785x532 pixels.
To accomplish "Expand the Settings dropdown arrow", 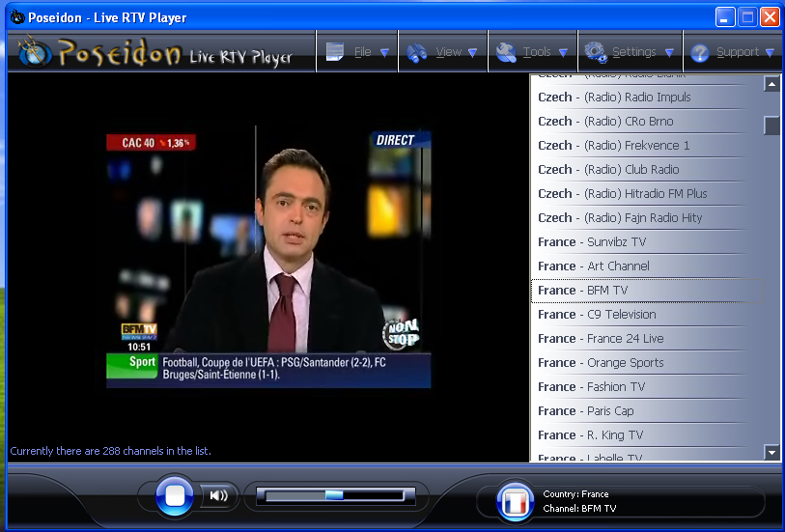I will (x=669, y=52).
